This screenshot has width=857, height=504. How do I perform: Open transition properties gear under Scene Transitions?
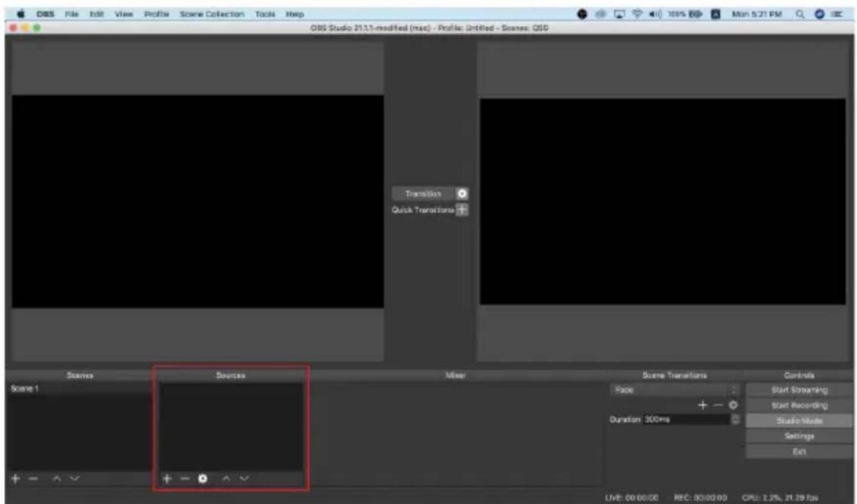point(734,405)
